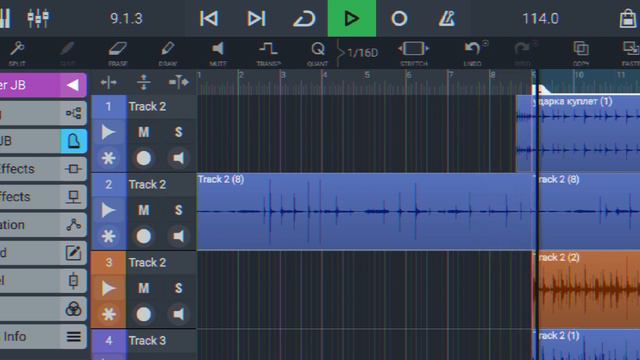
Task: Expand track 2 with its triangle arrow
Action: tap(108, 210)
